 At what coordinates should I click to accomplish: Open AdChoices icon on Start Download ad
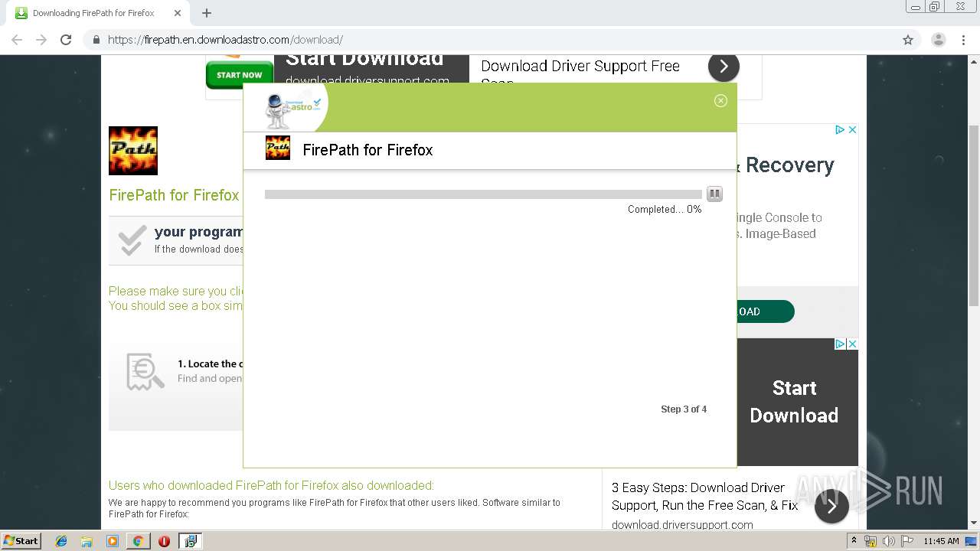(x=840, y=344)
